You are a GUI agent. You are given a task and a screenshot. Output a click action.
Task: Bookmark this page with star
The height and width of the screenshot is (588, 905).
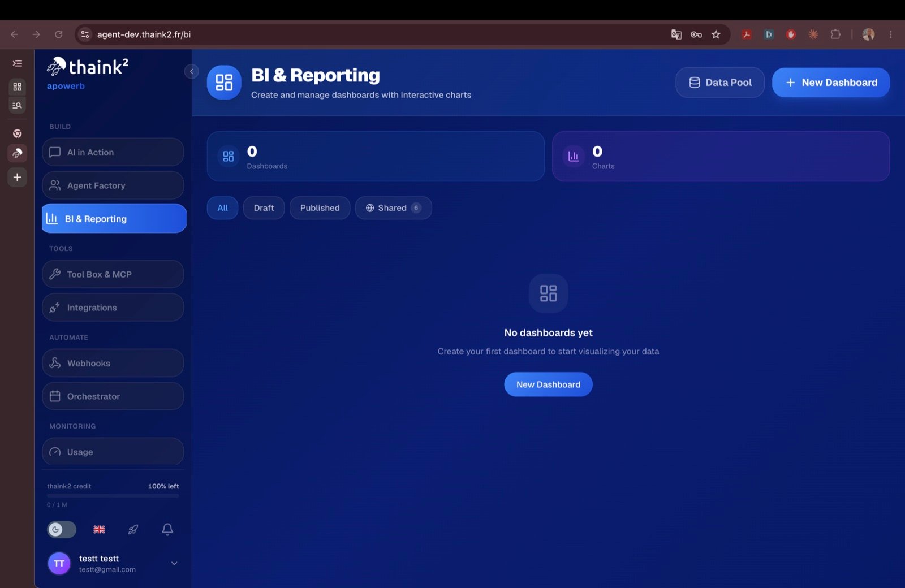716,34
